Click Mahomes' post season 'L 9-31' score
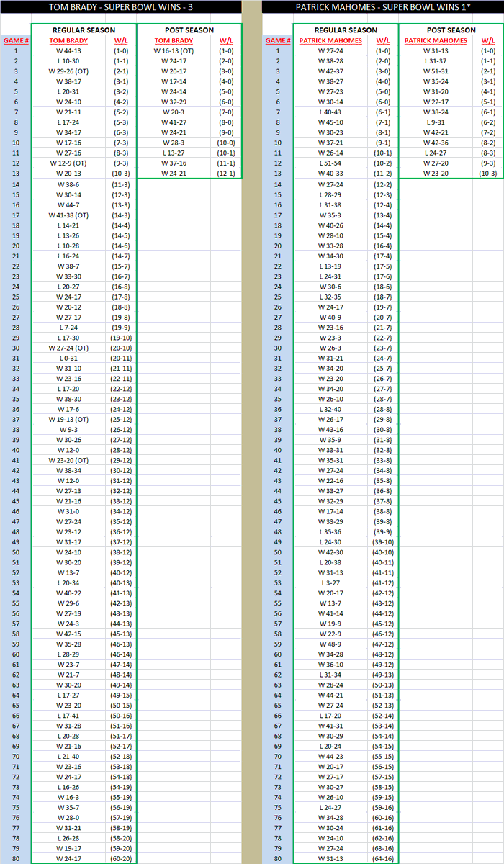 pos(436,122)
